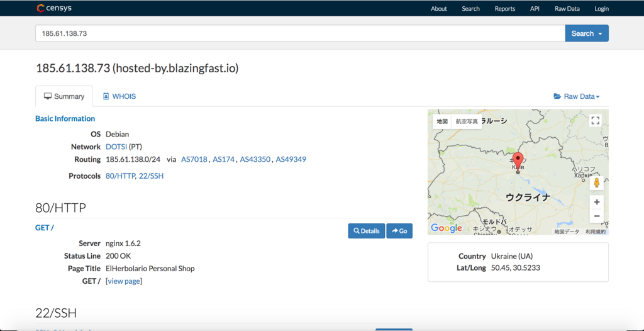Open the view page link
Screen dimensions: 644x331
coord(124,281)
